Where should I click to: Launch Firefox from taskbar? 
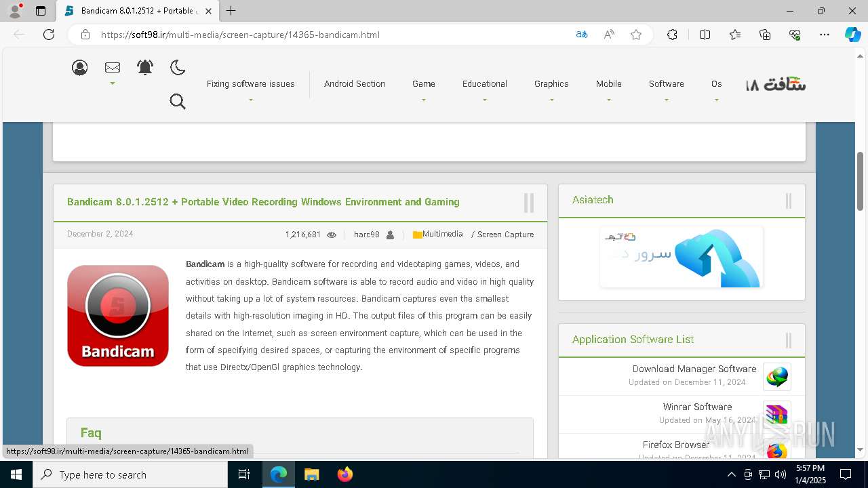tap(344, 474)
